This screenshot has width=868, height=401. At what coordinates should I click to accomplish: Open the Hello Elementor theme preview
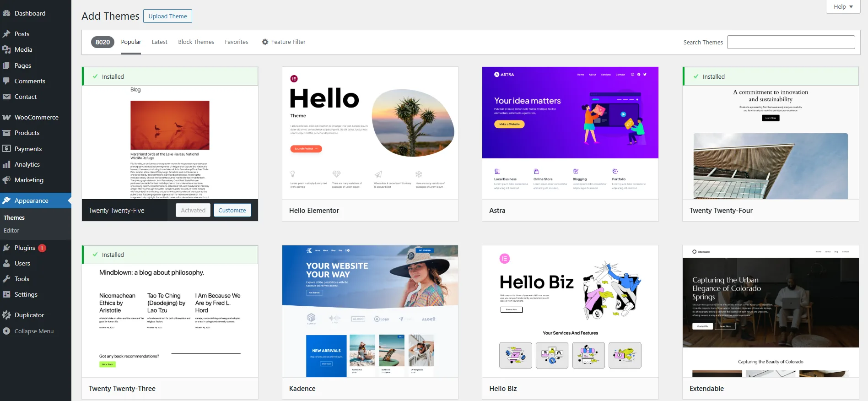(370, 133)
